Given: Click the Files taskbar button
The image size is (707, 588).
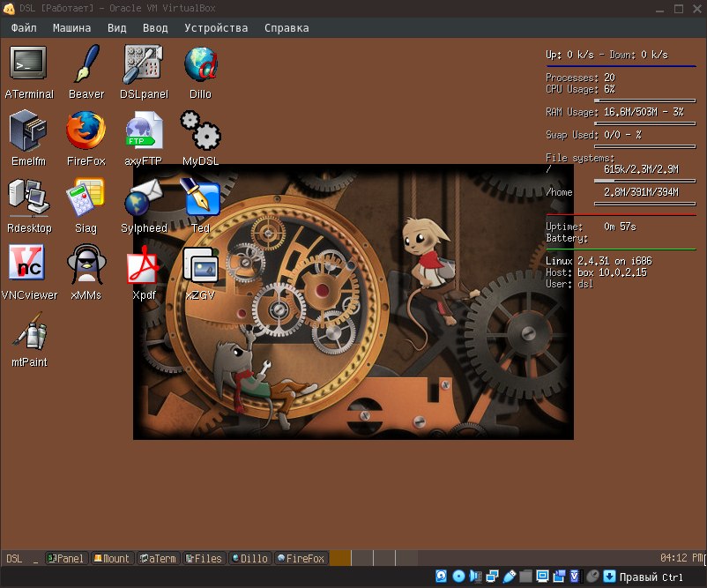Looking at the screenshot, I should click(x=204, y=558).
